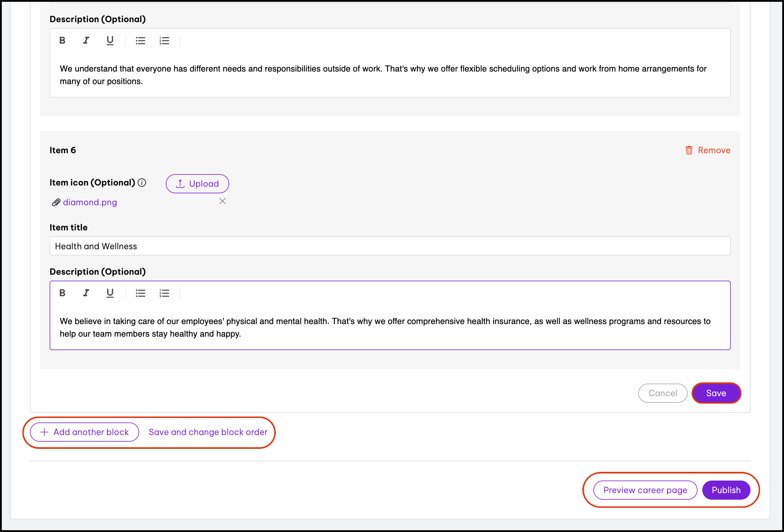Toggle italic in Item 6 description editor
This screenshot has height=532, width=784.
pos(86,293)
